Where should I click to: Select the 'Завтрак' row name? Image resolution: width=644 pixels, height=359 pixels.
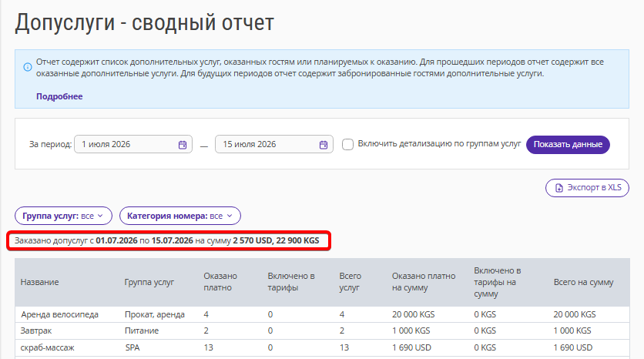36,330
